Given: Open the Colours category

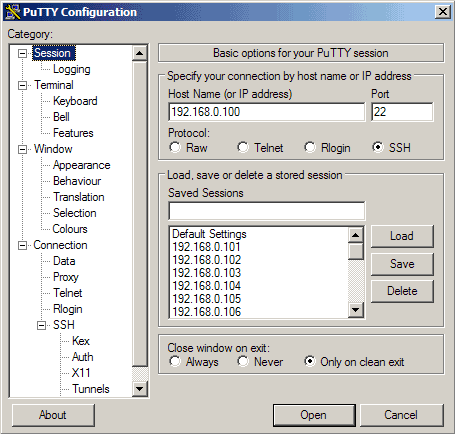Looking at the screenshot, I should coord(70,229).
